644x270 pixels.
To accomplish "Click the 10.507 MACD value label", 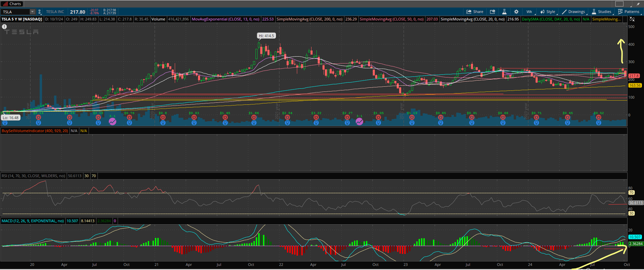I will point(634,236).
